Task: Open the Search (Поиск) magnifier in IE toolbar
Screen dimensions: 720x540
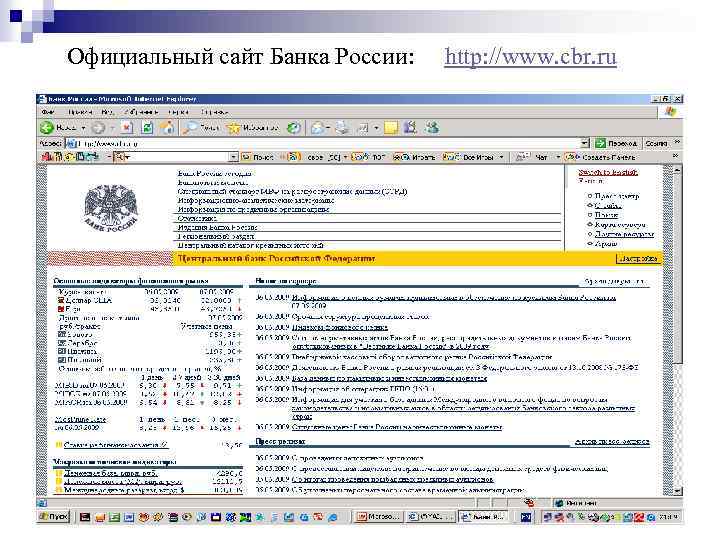Action: (201, 128)
